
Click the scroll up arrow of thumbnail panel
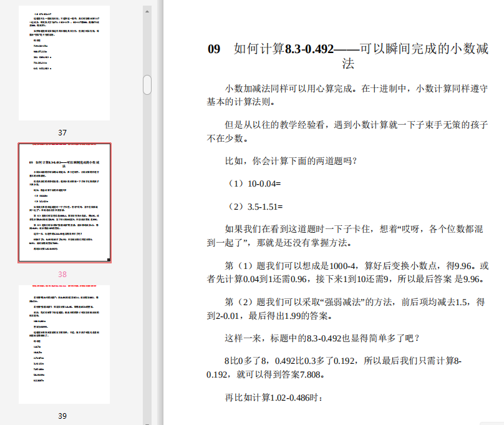coord(147,11)
